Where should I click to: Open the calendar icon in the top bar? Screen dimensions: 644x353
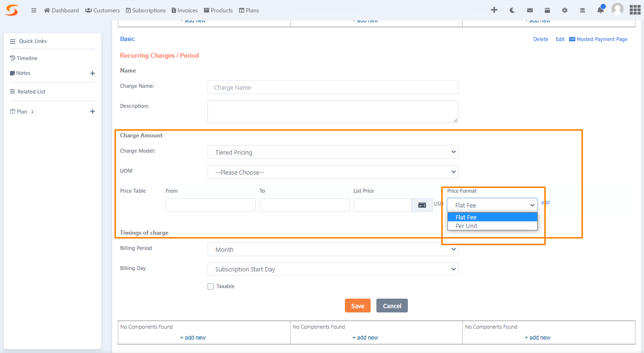coord(547,10)
